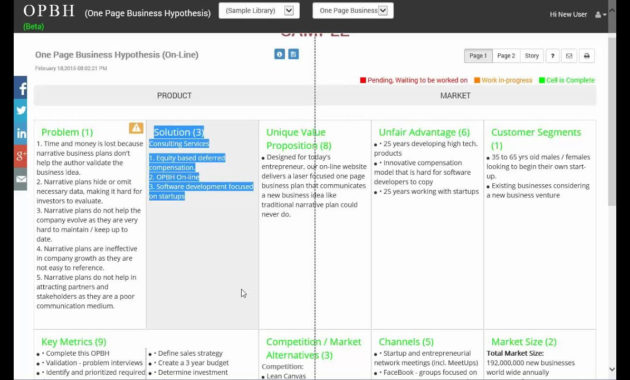Open the Unfair Advantage (6) heading
Viewport: 630px width, 380px height.
click(x=424, y=132)
